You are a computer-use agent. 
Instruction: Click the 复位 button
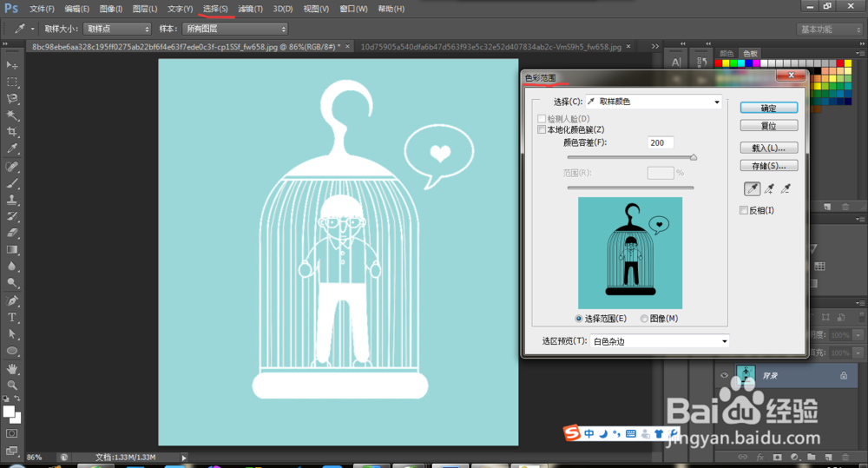[769, 126]
